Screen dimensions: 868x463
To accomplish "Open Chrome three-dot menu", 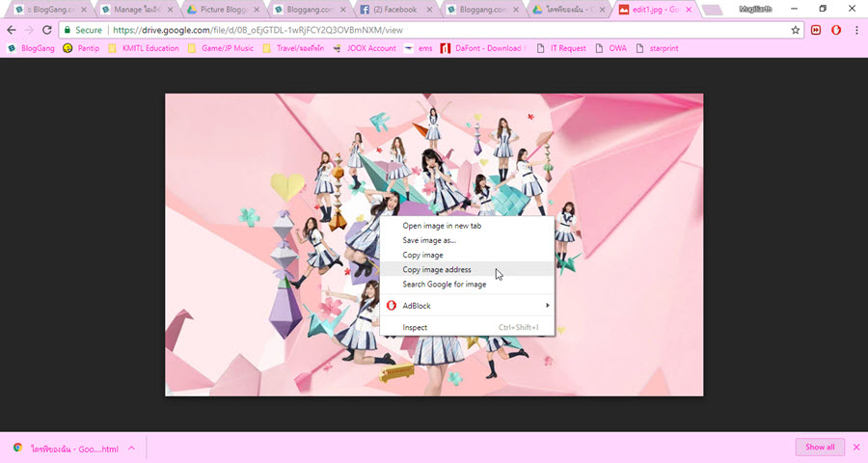I will click(856, 30).
